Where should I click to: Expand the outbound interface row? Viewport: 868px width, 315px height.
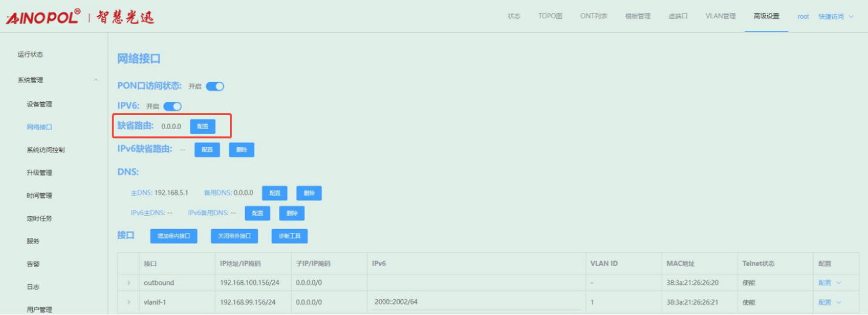tap(129, 283)
